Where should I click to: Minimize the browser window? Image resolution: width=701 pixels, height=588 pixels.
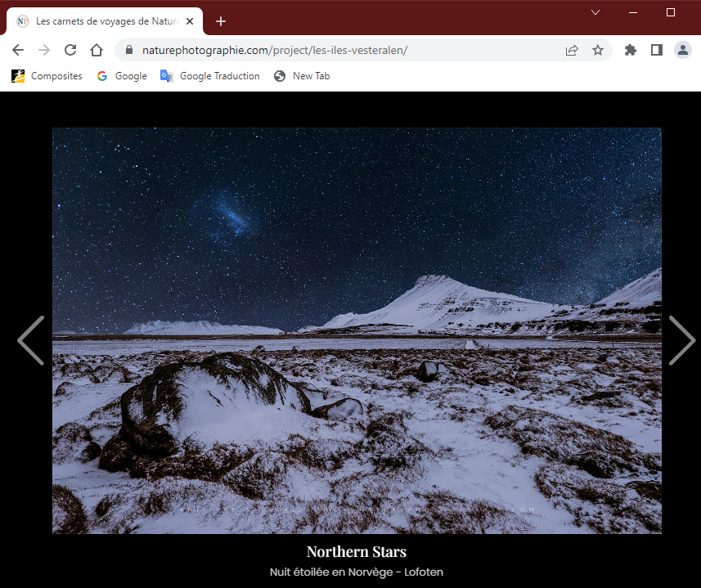633,12
